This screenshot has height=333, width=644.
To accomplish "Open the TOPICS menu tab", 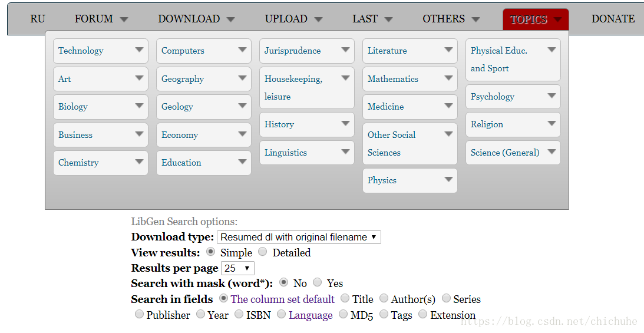I will (536, 19).
